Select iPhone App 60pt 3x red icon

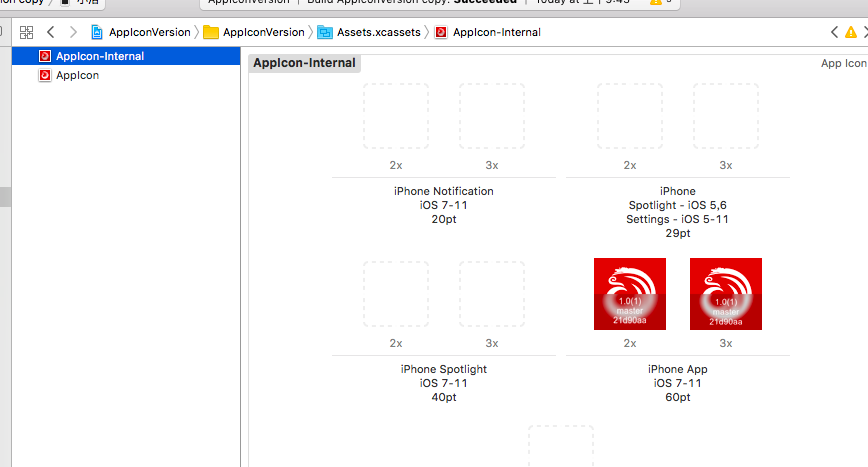click(x=726, y=294)
